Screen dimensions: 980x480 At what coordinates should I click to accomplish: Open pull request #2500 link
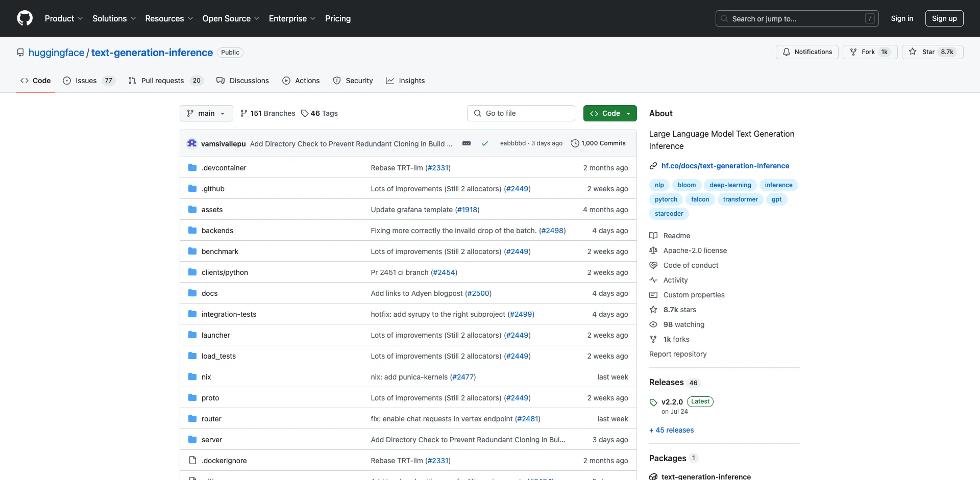click(478, 293)
